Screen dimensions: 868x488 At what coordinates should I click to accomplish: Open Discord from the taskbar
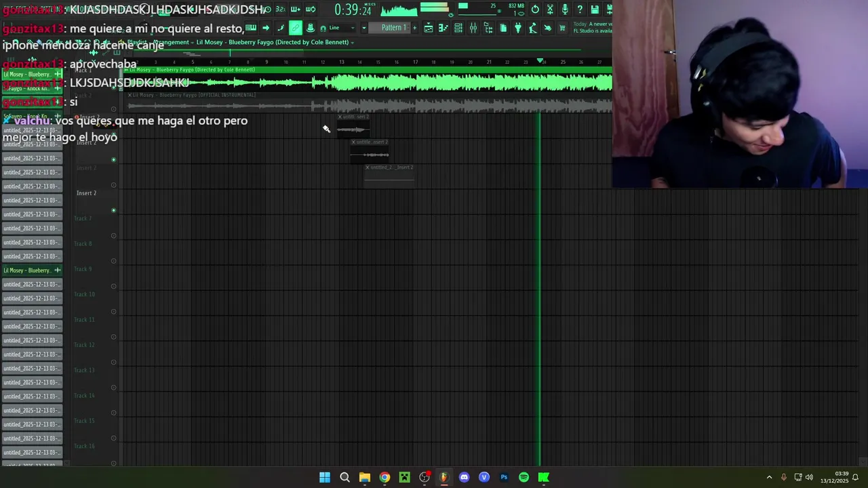(464, 477)
